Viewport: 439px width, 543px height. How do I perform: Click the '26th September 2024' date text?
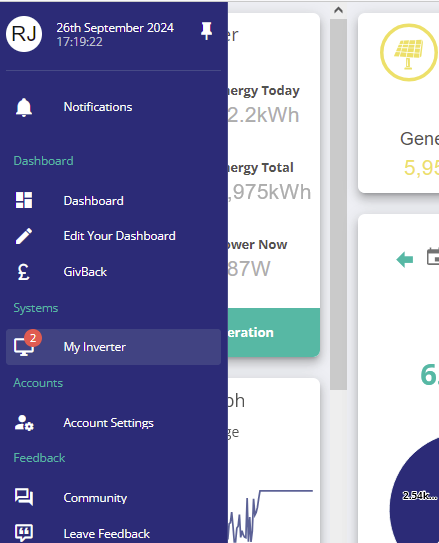tap(115, 28)
